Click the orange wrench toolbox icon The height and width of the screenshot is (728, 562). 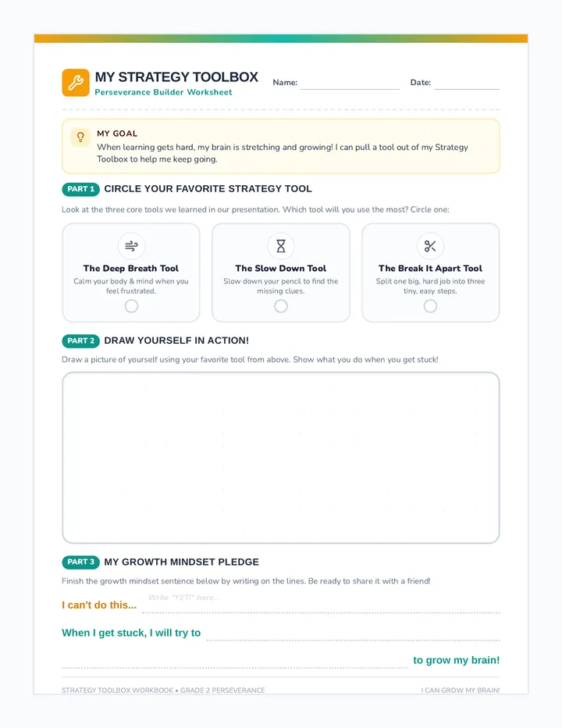click(76, 83)
